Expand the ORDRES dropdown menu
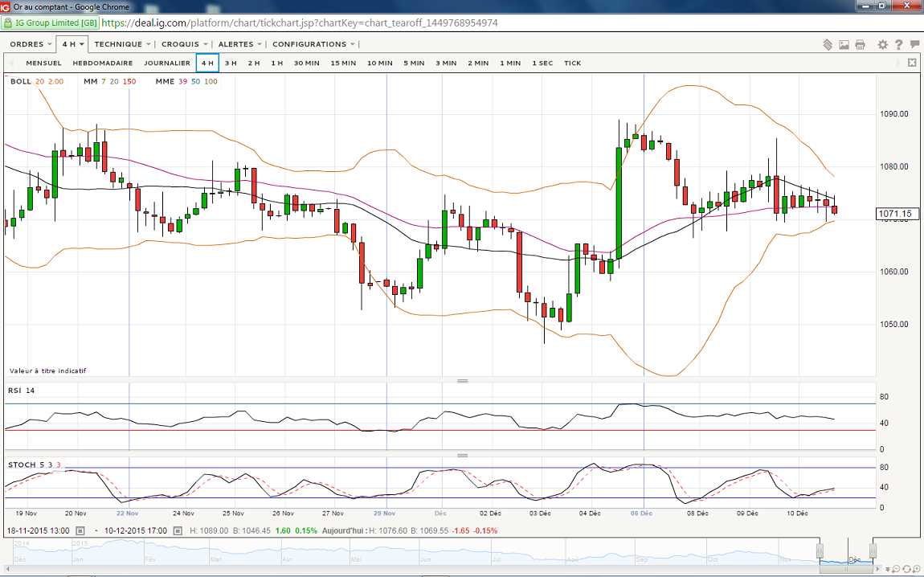 31,44
